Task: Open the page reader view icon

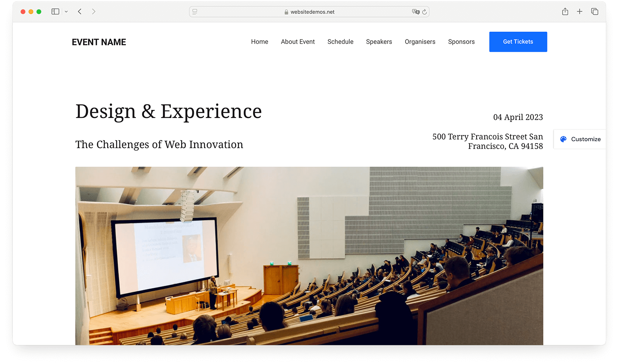Action: [x=195, y=12]
